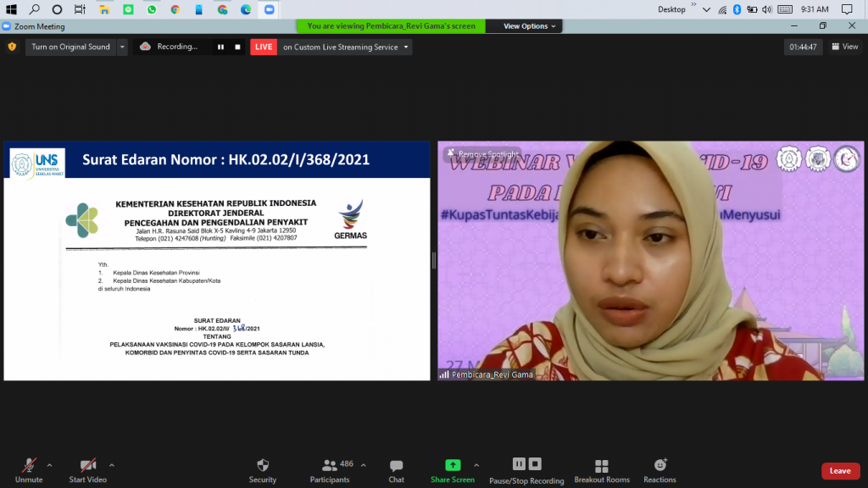Click the clock showing 9:31 AM
Image resolution: width=868 pixels, height=488 pixels.
point(815,9)
